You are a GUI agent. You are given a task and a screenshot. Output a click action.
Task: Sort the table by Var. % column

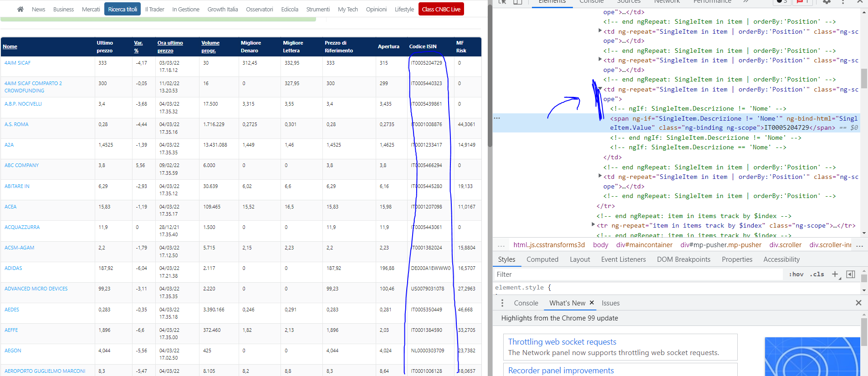point(138,46)
